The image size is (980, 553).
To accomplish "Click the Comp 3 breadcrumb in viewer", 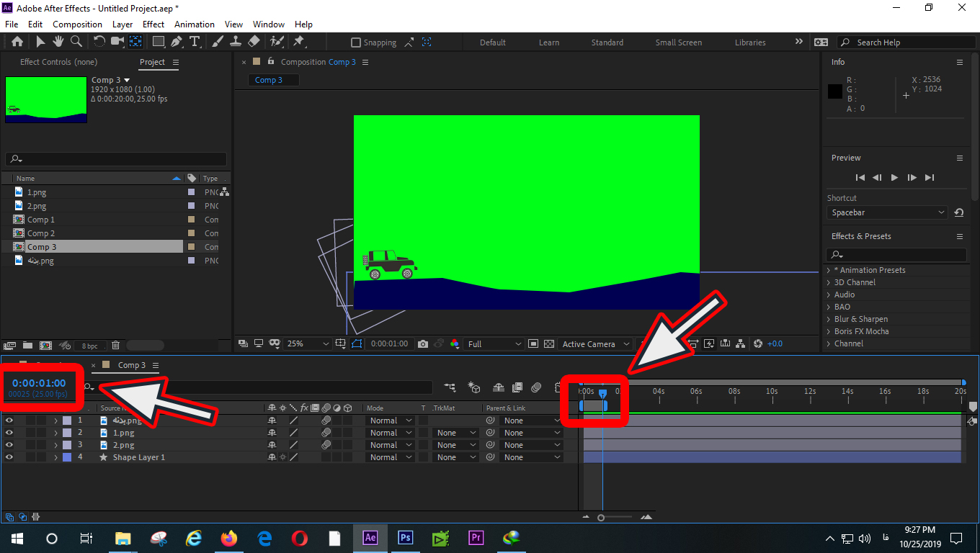I will (269, 80).
